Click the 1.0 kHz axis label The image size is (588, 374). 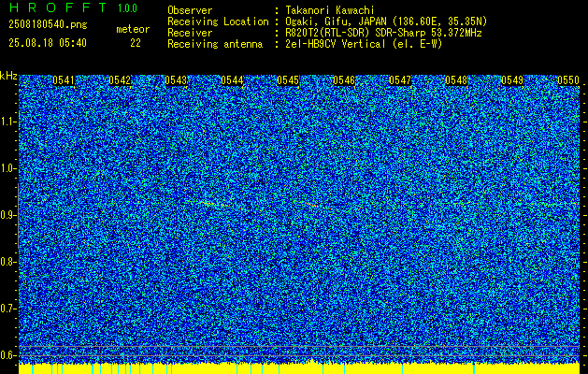click(x=8, y=169)
